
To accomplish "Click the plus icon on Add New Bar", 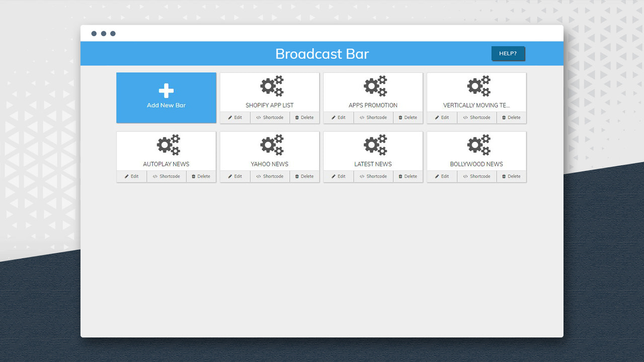I will point(166,91).
